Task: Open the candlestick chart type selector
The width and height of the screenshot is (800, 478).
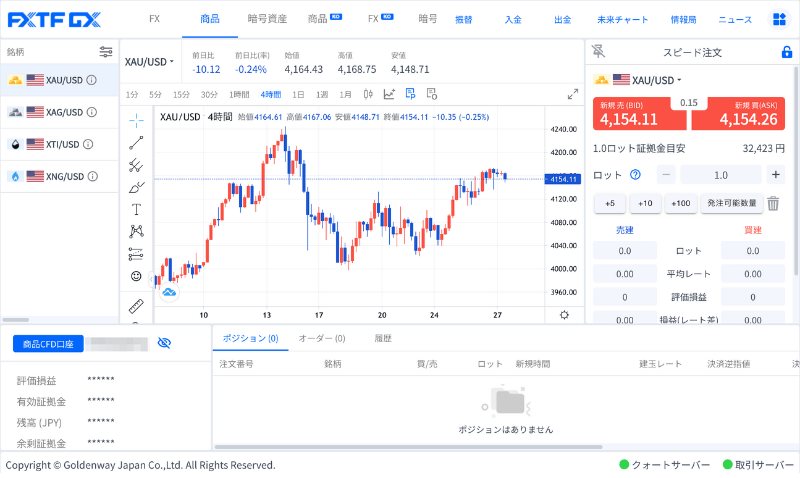Action: pos(368,94)
